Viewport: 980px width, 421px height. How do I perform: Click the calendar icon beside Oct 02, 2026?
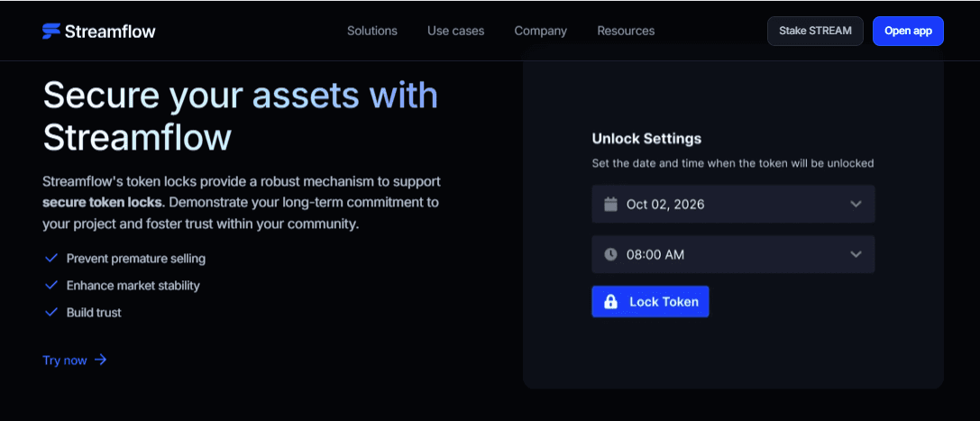pyautogui.click(x=610, y=205)
